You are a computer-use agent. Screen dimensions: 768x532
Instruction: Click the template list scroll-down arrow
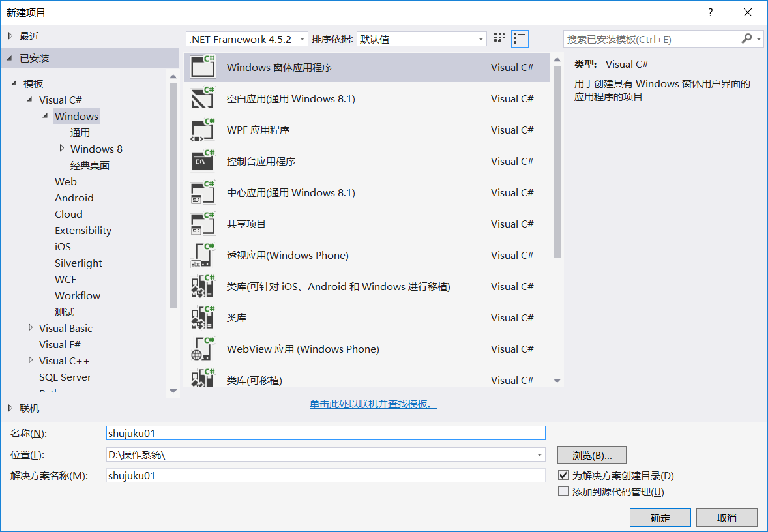(557, 381)
